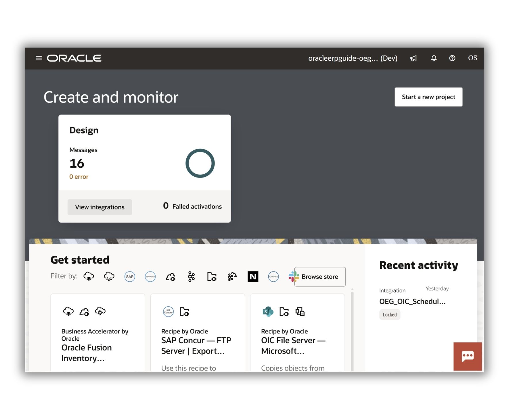The height and width of the screenshot is (420, 509).
Task: Click the announcements megaphone icon
Action: click(413, 58)
